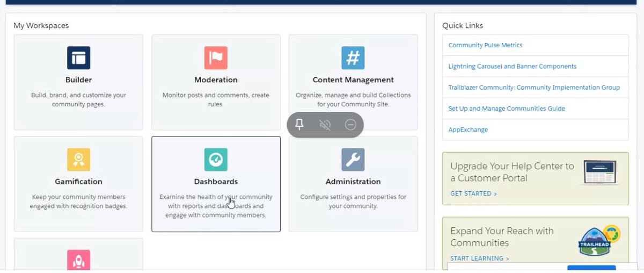Image resolution: width=644 pixels, height=273 pixels.
Task: Open the Content Management hashtag icon
Action: (x=353, y=58)
